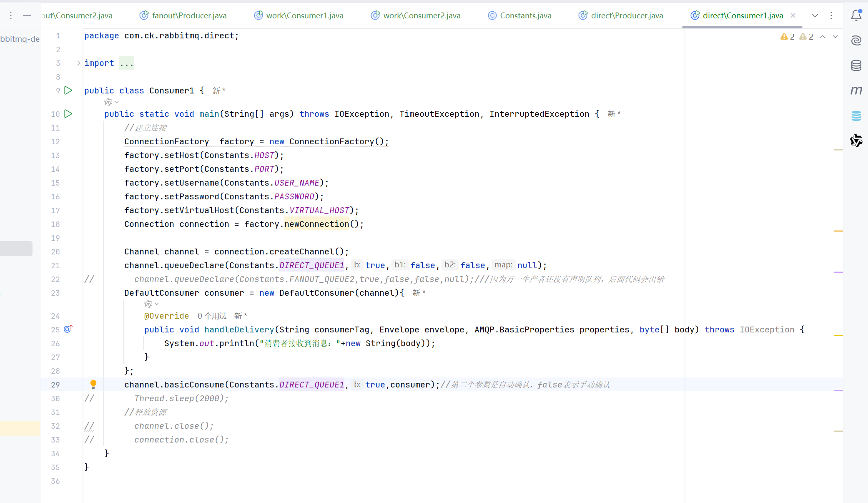Click the '0 个用法' usages hint

pyautogui.click(x=212, y=316)
